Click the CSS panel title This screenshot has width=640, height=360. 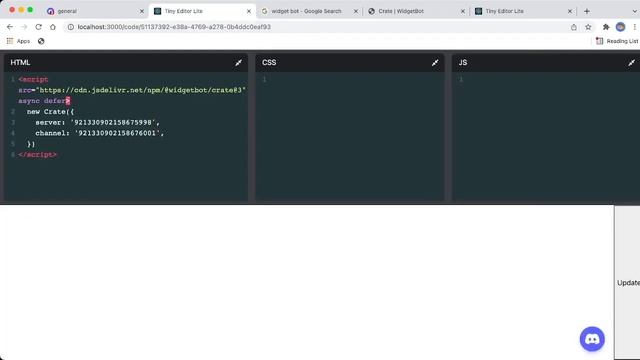(269, 62)
